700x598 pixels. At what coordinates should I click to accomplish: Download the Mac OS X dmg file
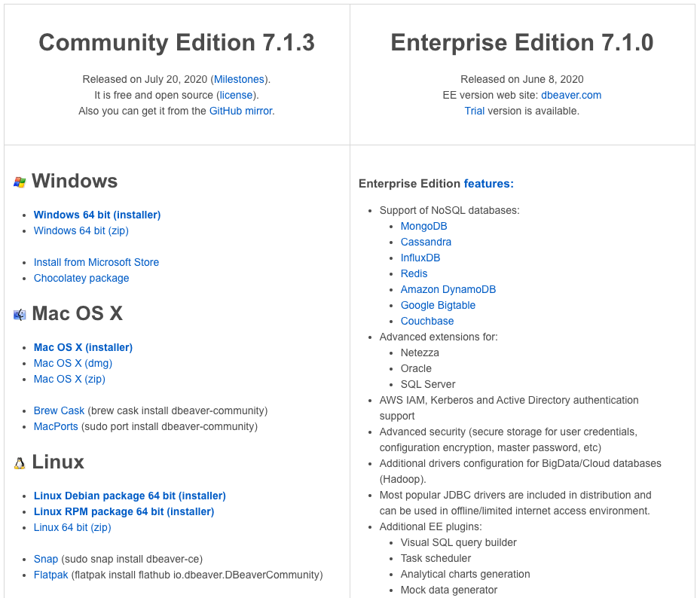pyautogui.click(x=73, y=363)
